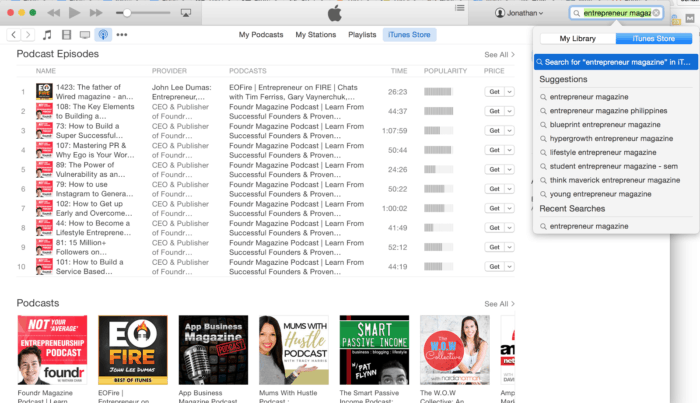Image resolution: width=700 pixels, height=403 pixels.
Task: Sort episodes by PRICE column
Action: coord(494,71)
